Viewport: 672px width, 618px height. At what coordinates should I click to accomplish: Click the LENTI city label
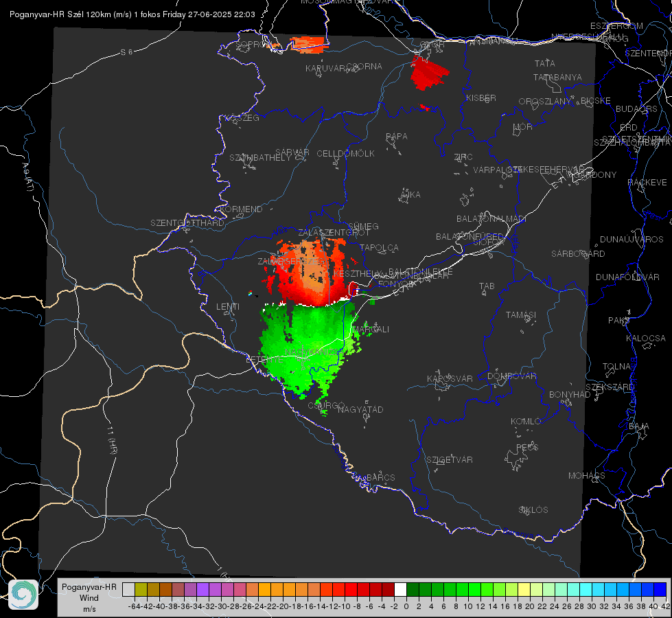click(x=228, y=307)
